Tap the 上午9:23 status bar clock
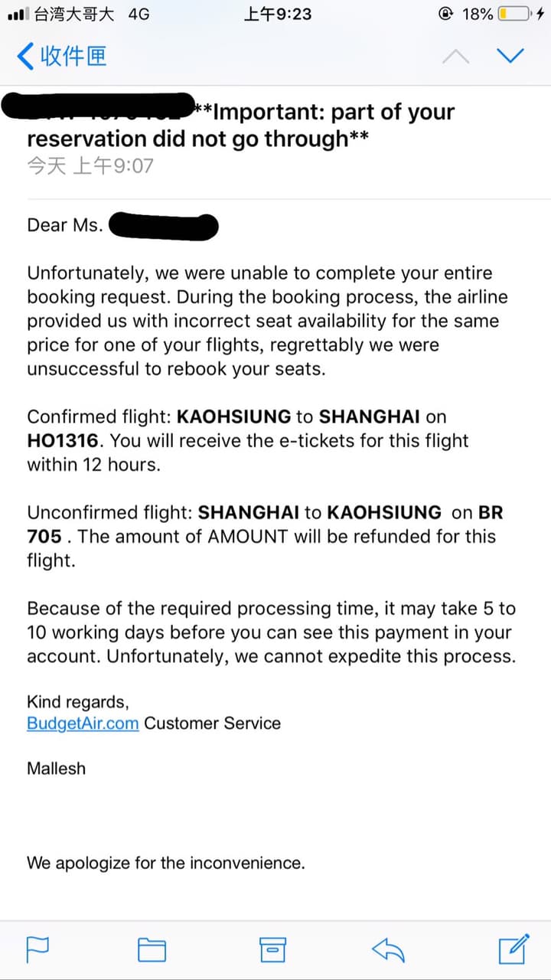 (x=277, y=14)
